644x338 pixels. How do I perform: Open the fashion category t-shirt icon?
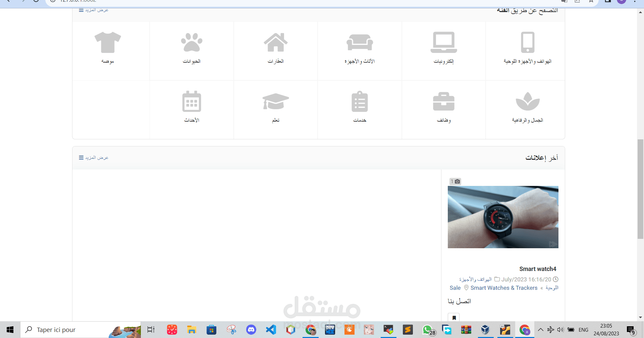tap(108, 42)
